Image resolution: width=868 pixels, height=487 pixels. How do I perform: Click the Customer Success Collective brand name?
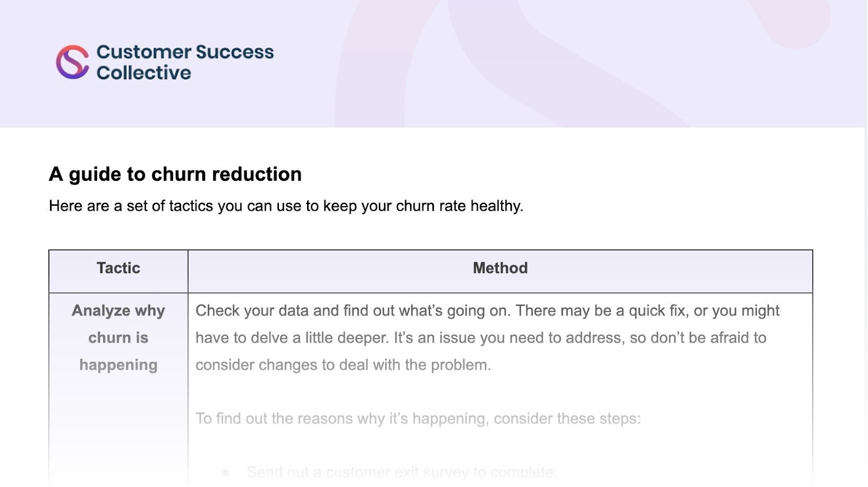coord(185,62)
